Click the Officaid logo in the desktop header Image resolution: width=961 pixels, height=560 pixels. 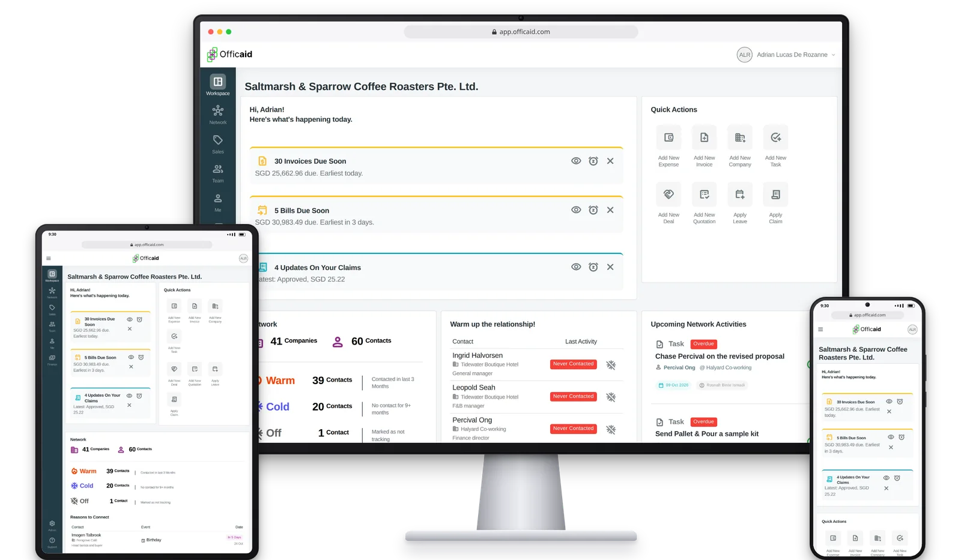click(230, 55)
